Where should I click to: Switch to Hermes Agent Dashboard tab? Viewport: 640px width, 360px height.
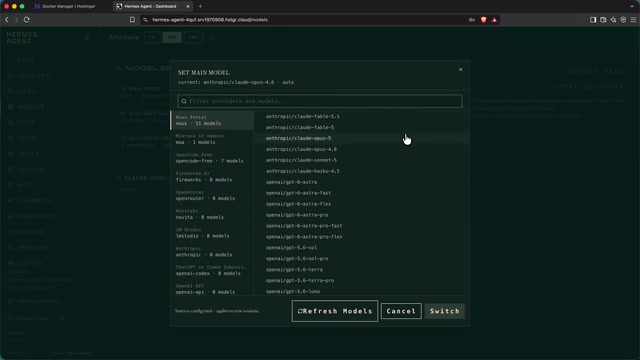150,6
